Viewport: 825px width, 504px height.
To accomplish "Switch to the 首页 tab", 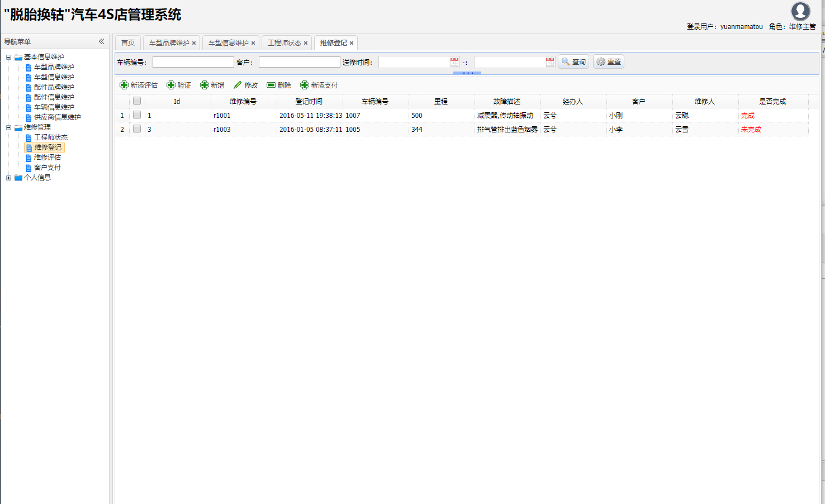I will coord(128,43).
